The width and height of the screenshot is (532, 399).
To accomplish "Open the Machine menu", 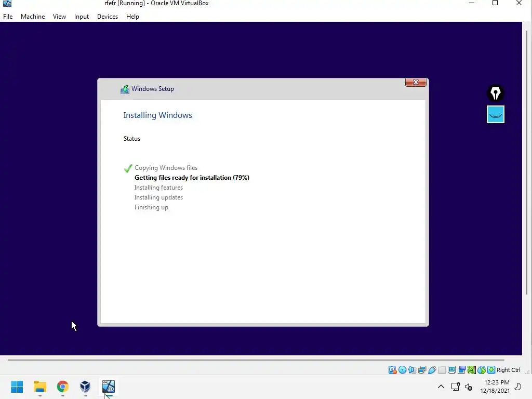I will tap(33, 17).
